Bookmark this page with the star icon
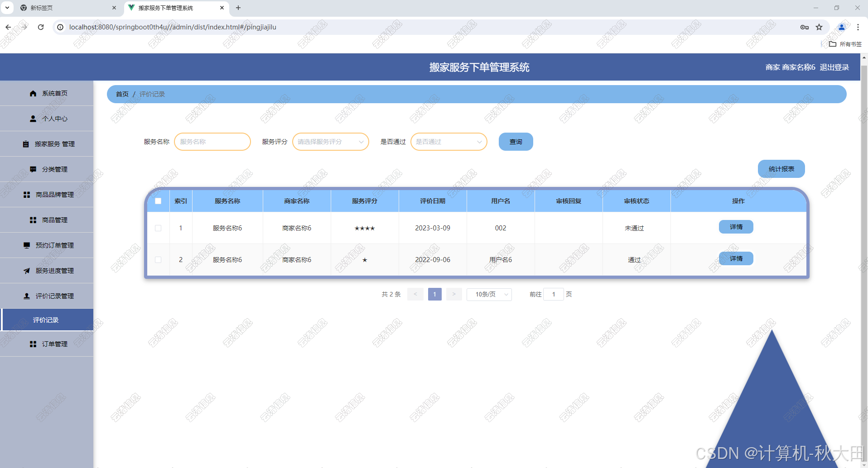This screenshot has width=868, height=468. [819, 27]
